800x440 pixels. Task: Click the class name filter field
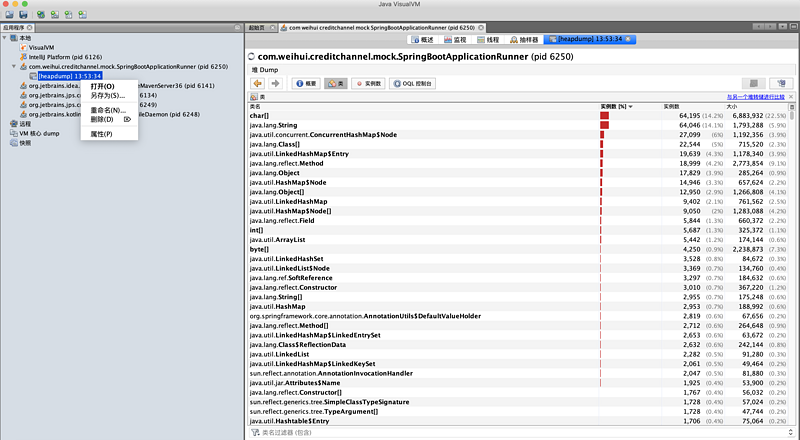(x=523, y=432)
